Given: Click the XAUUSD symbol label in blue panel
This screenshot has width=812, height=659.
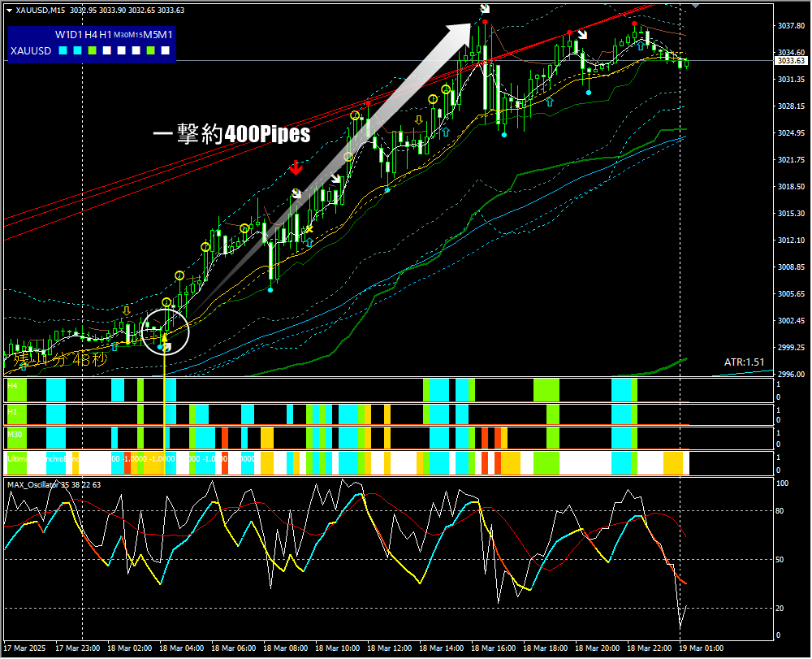Looking at the screenshot, I should (x=31, y=50).
